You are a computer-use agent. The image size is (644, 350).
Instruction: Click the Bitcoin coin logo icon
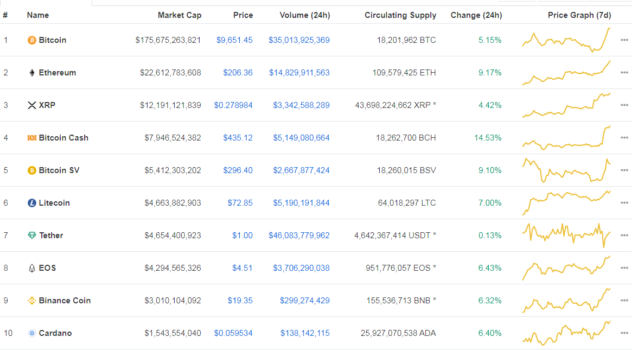point(32,40)
